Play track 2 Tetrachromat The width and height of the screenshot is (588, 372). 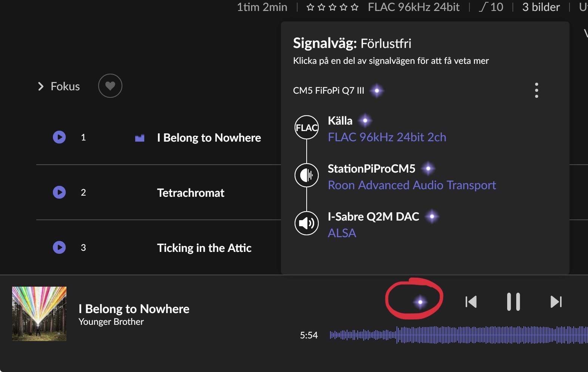point(59,192)
